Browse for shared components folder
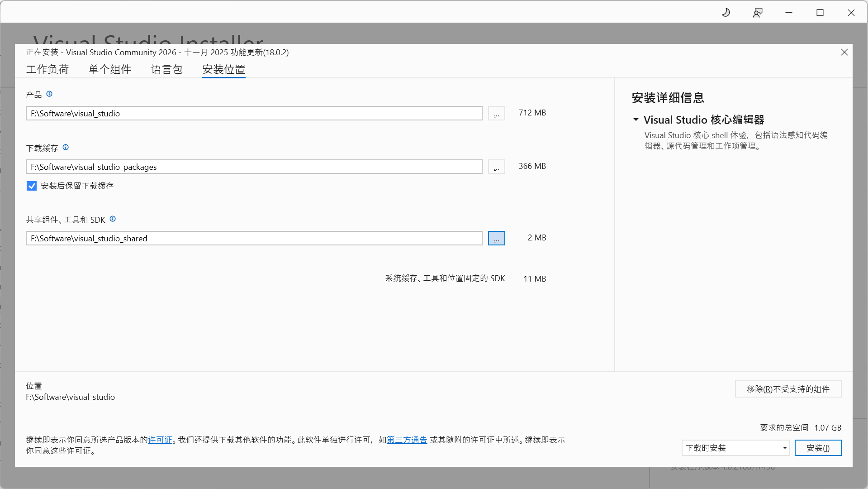This screenshot has height=489, width=868. pyautogui.click(x=496, y=238)
